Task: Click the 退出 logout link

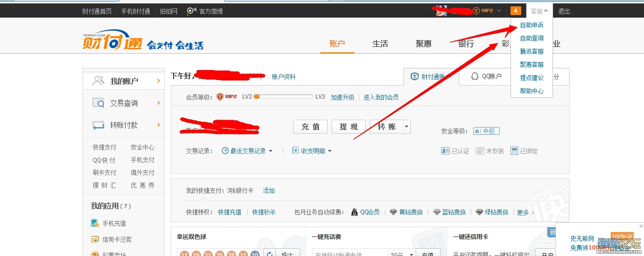Action: 564,11
